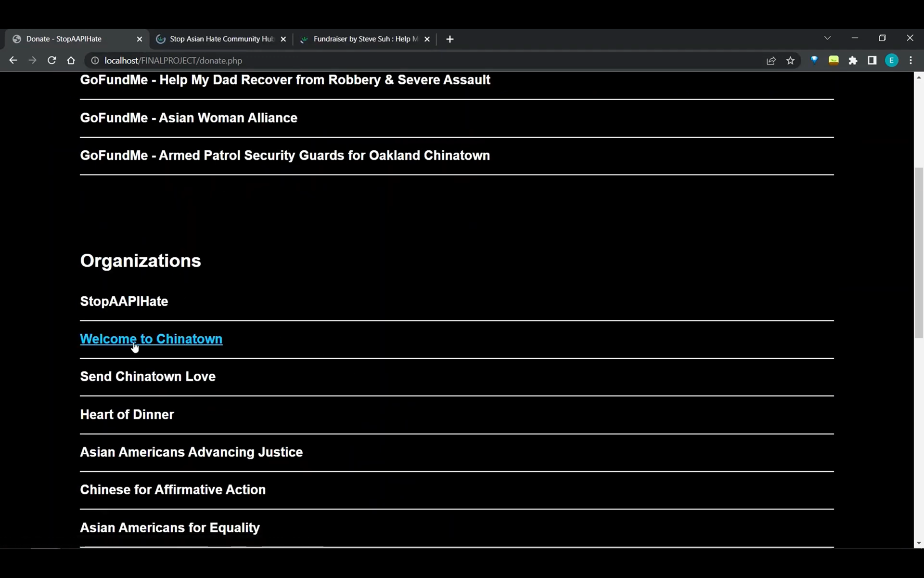This screenshot has width=924, height=578.
Task: Click the forward navigation arrow
Action: [32, 60]
